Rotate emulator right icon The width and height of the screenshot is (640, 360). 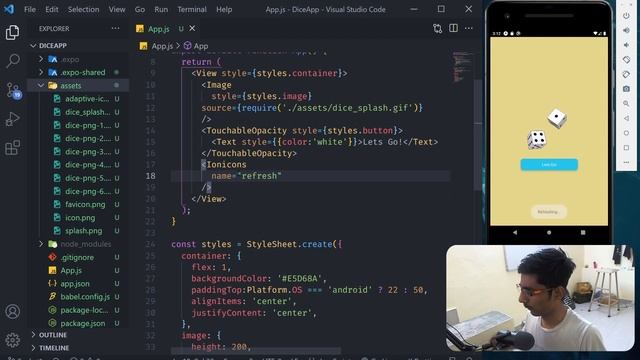[626, 75]
